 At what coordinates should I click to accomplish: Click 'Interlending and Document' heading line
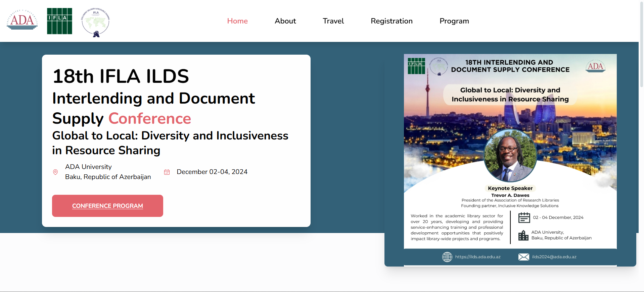tap(154, 98)
